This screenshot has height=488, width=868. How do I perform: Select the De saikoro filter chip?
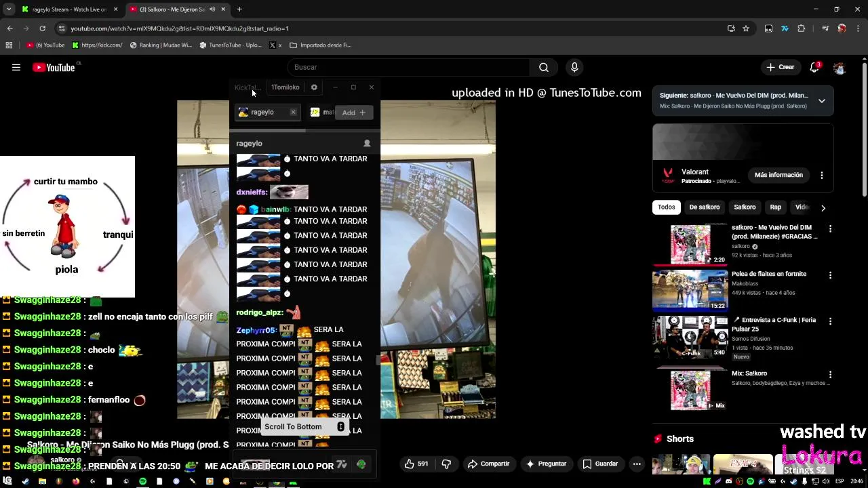705,207
